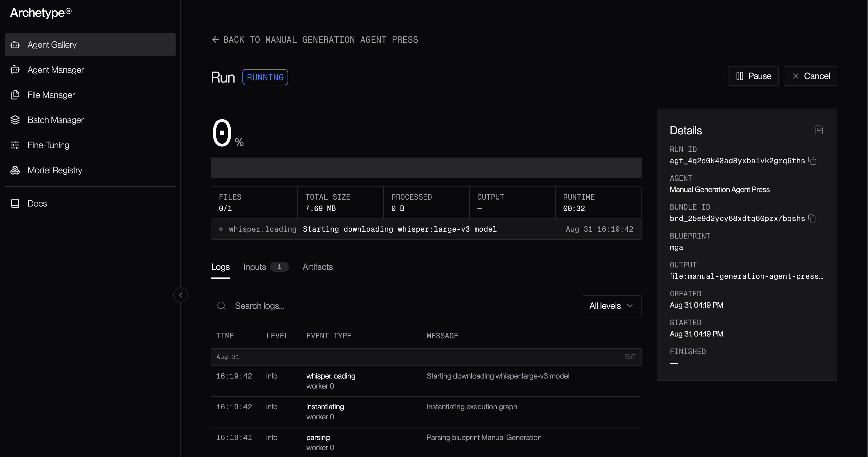Click the parsing log row

426,442
